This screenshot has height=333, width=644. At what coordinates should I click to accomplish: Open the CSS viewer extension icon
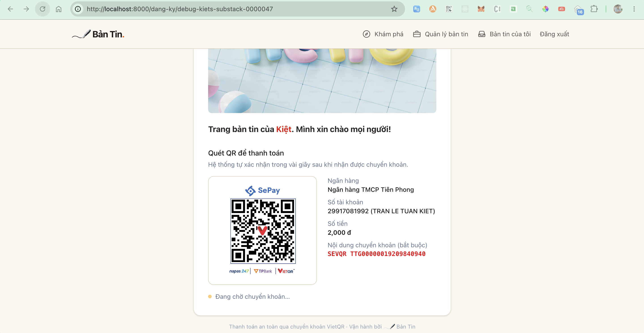point(497,9)
